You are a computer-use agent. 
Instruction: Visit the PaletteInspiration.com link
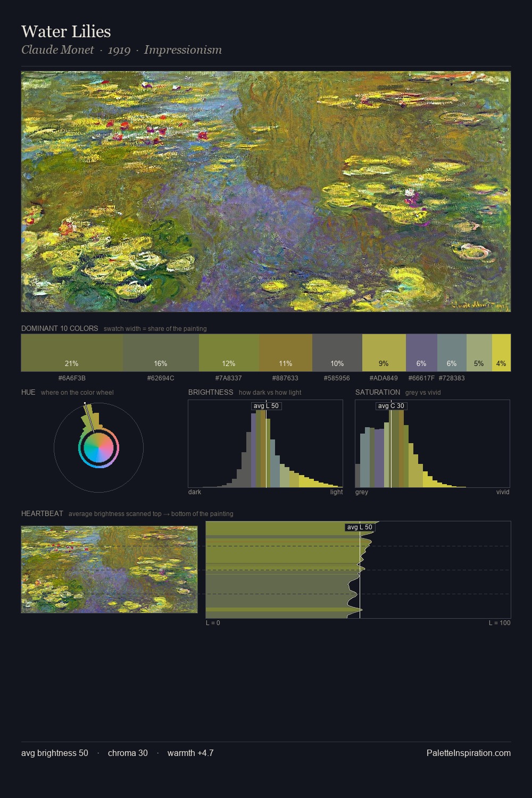click(469, 753)
